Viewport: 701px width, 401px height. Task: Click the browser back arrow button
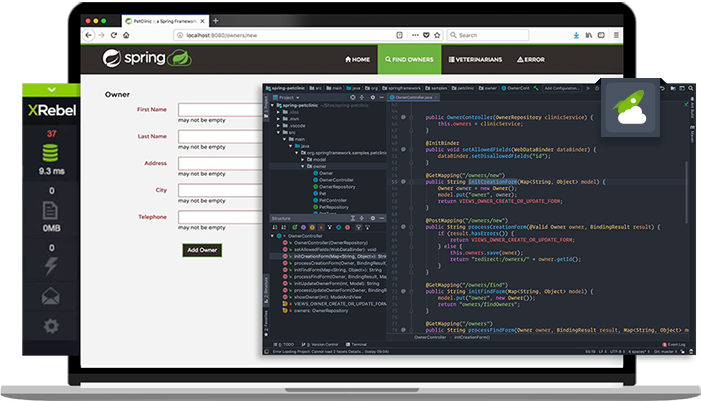tap(89, 35)
